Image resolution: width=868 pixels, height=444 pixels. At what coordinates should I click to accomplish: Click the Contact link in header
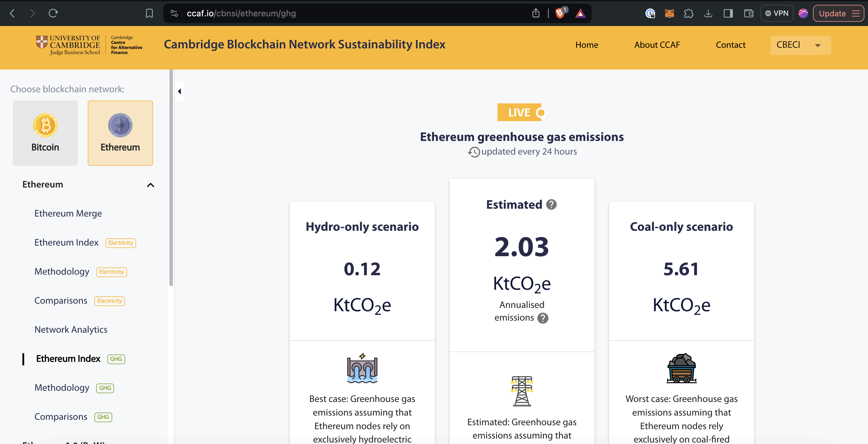[730, 45]
